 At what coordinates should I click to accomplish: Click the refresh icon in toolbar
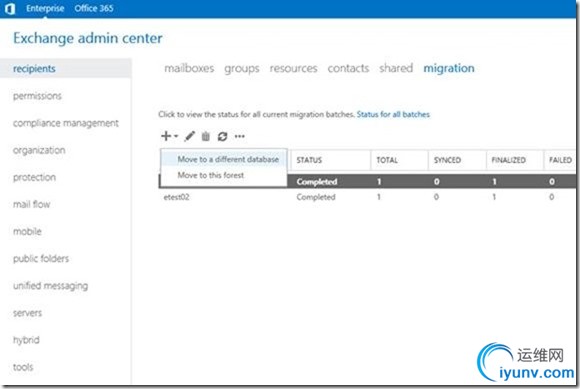click(x=222, y=136)
